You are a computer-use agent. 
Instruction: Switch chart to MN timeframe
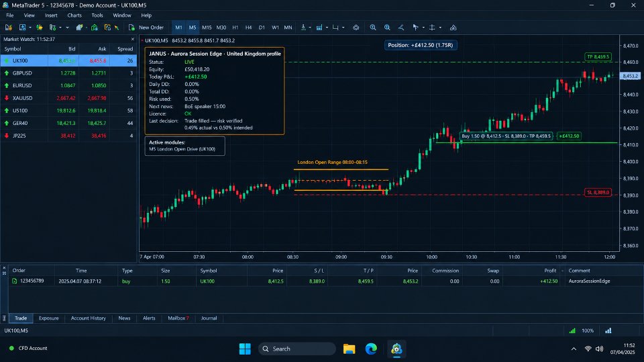click(288, 28)
